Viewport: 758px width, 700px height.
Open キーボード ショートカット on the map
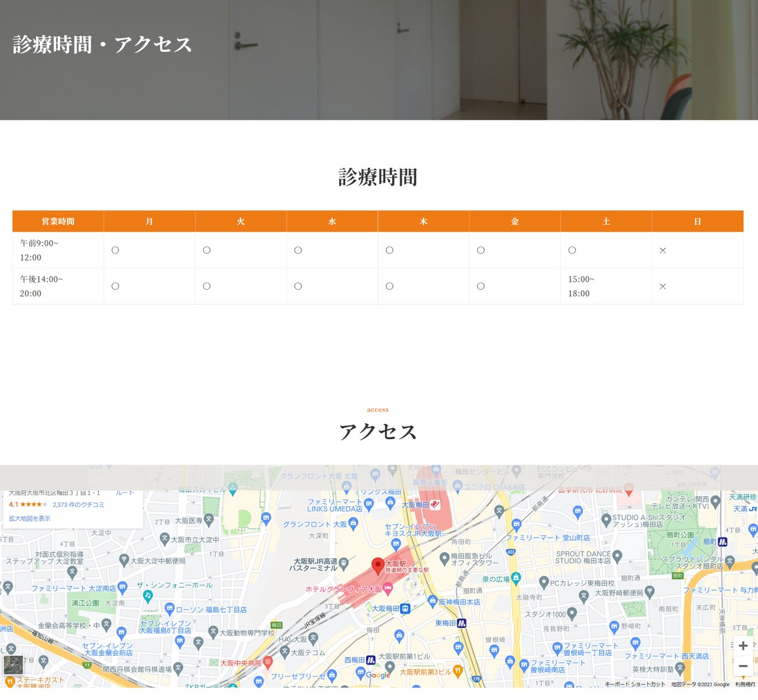tap(635, 684)
